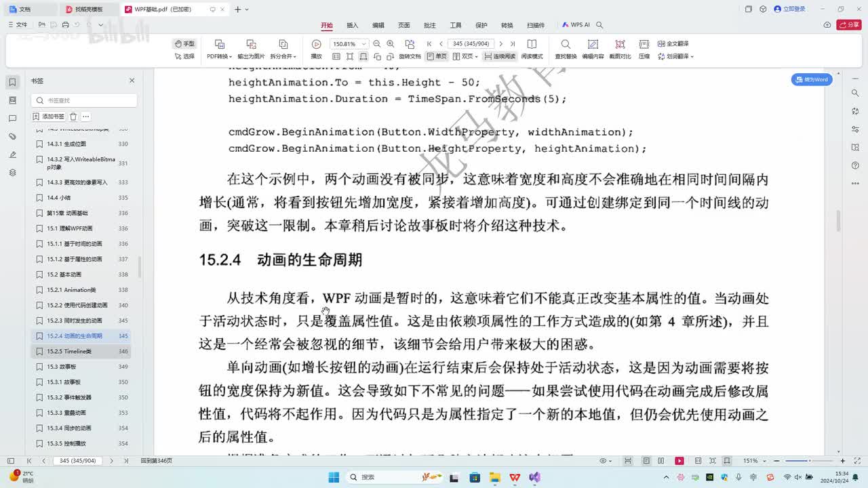The image size is (868, 488).
Task: Click the 截图对比 screenshot compare icon
Action: pyautogui.click(x=620, y=44)
